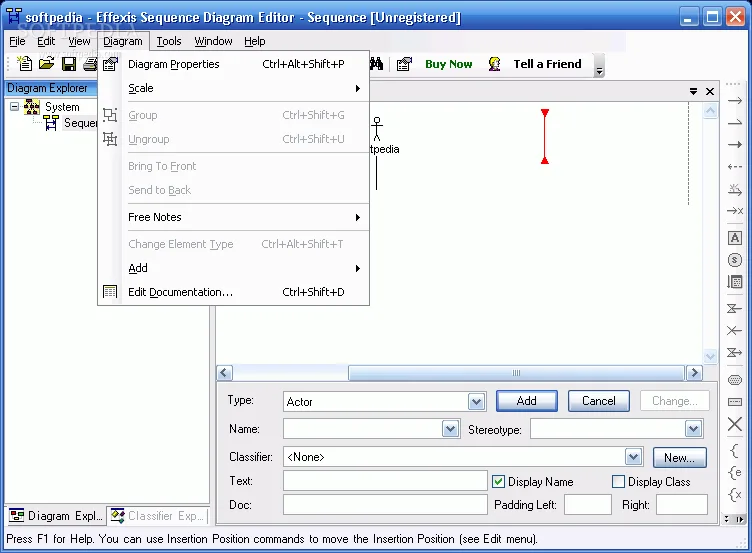
Task: Click the Tell a Friend person icon
Action: click(x=494, y=64)
